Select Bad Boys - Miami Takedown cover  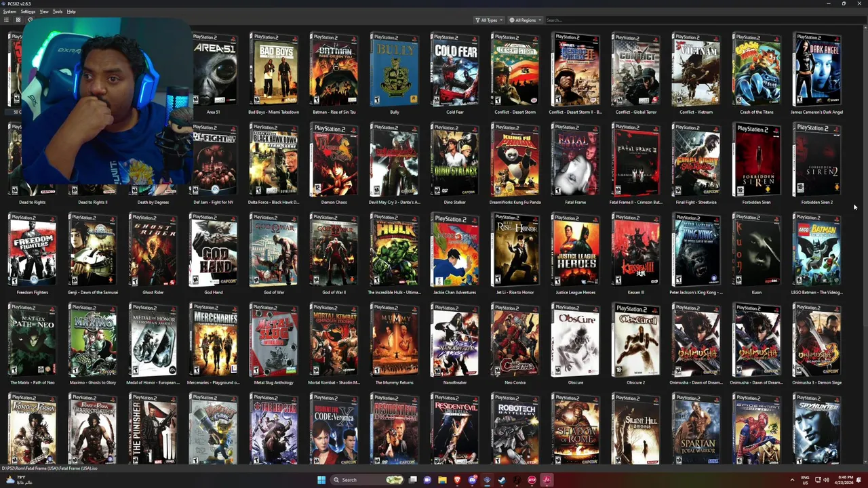(274, 70)
